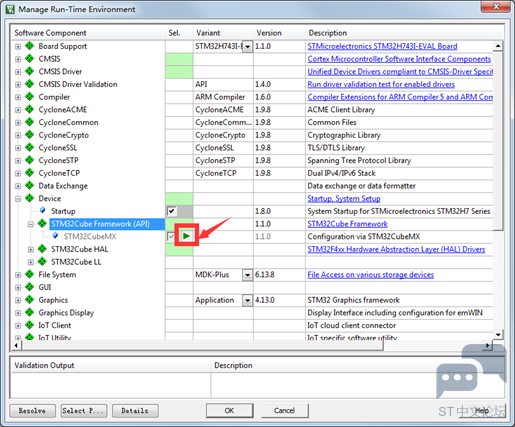Click the Validation Output header
This screenshot has height=427, width=515.
[111, 365]
